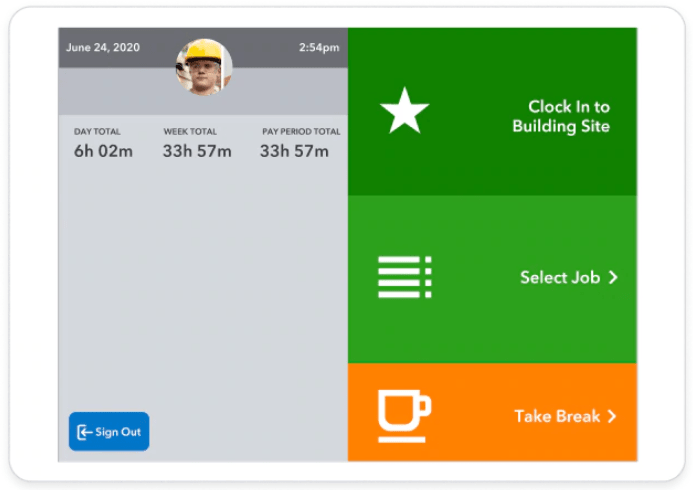693x490 pixels.
Task: Click the job list icon
Action: tap(405, 277)
